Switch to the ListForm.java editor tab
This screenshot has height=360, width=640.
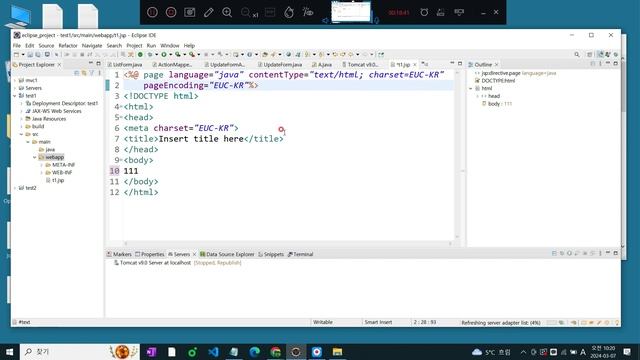pyautogui.click(x=125, y=64)
